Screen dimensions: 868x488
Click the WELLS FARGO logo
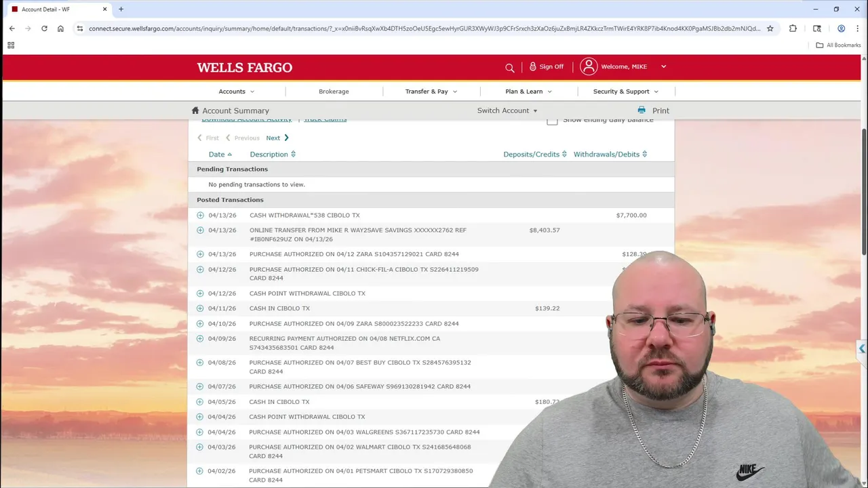tap(245, 68)
